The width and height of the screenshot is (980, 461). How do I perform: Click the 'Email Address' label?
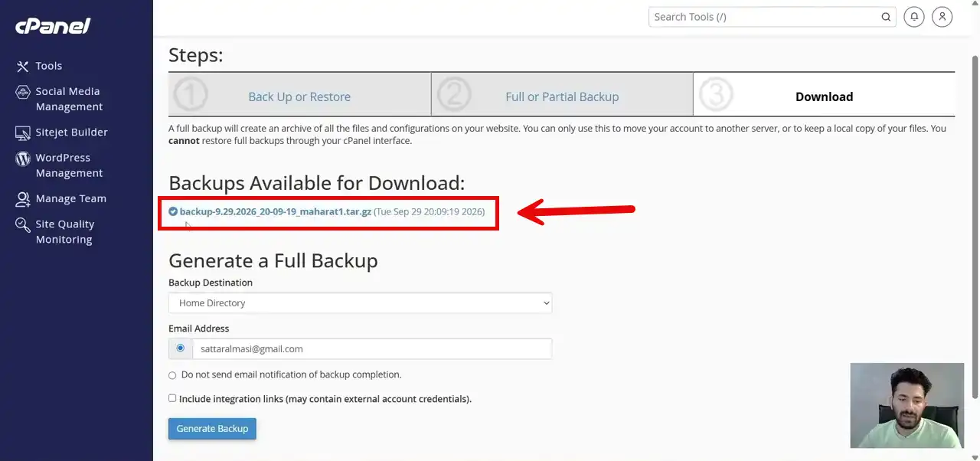(x=199, y=329)
